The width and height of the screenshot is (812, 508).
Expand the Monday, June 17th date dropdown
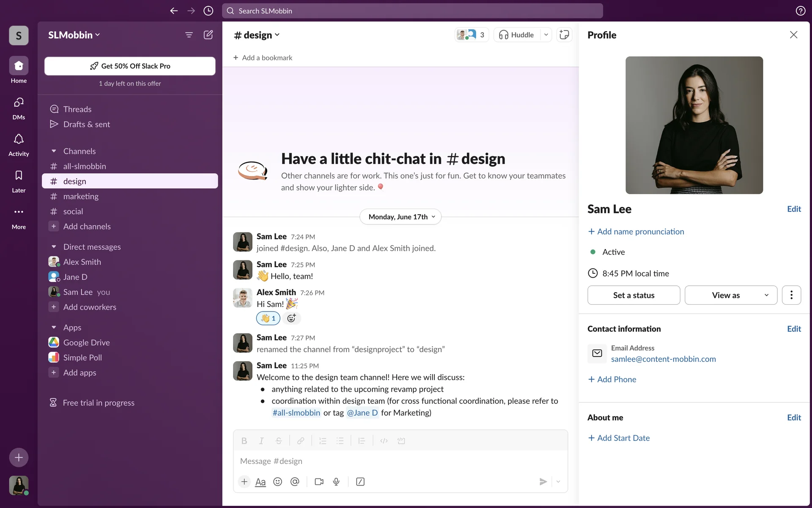[x=401, y=217]
